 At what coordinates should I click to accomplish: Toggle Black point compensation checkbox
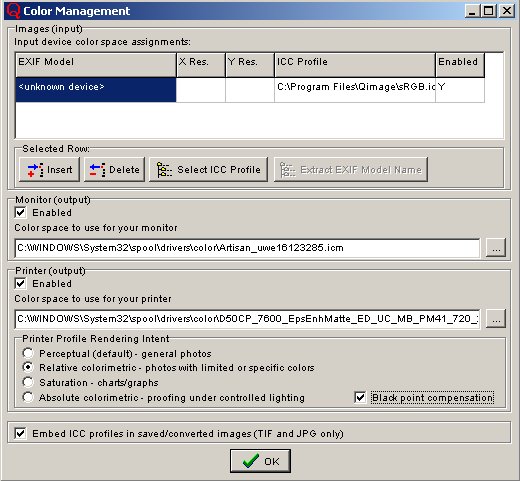click(x=360, y=397)
